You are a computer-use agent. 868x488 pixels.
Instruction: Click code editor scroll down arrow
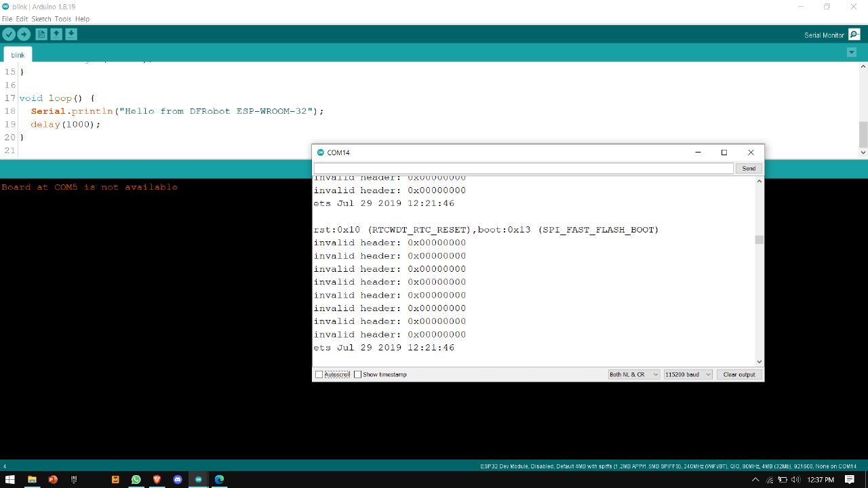point(863,152)
